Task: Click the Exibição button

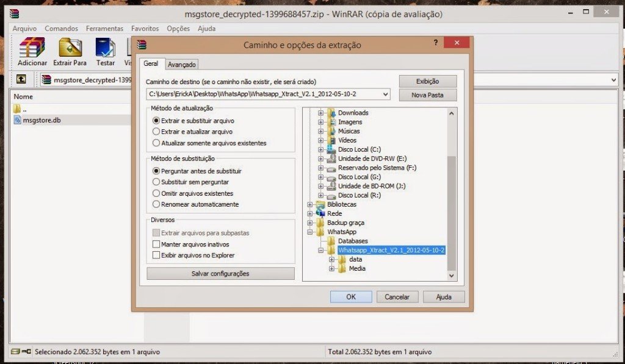Action: click(x=428, y=81)
